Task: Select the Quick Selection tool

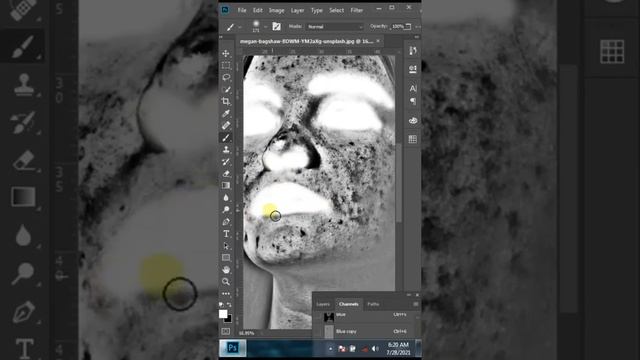Action: (226, 89)
